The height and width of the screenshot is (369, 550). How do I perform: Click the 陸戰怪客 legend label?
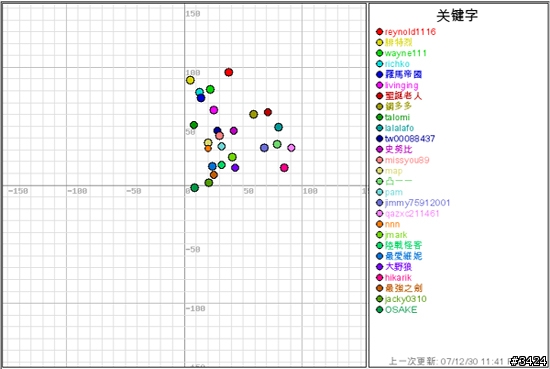coord(399,246)
